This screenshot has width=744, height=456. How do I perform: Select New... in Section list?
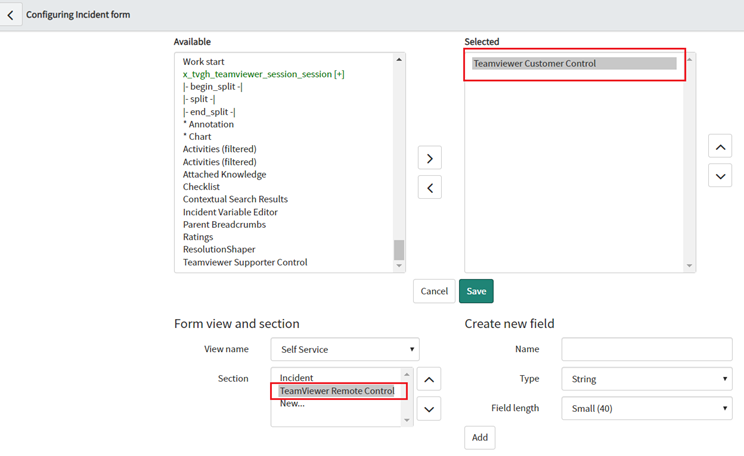click(292, 404)
